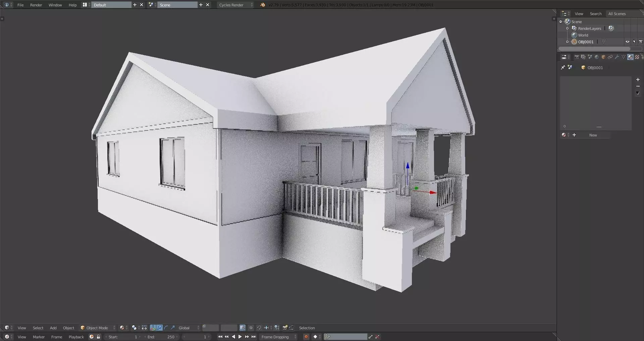Open the Global transform orientation dropdown
This screenshot has height=341, width=644.
pos(189,328)
